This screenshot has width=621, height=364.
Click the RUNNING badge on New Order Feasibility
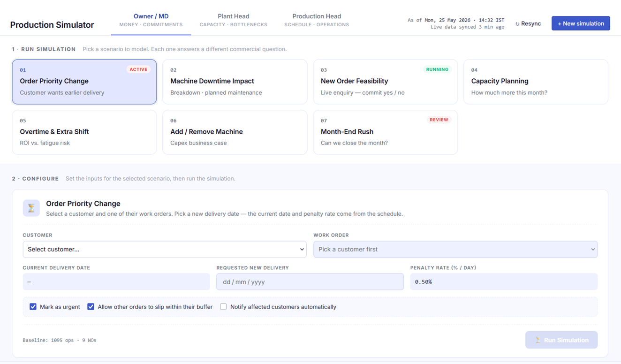(x=437, y=69)
